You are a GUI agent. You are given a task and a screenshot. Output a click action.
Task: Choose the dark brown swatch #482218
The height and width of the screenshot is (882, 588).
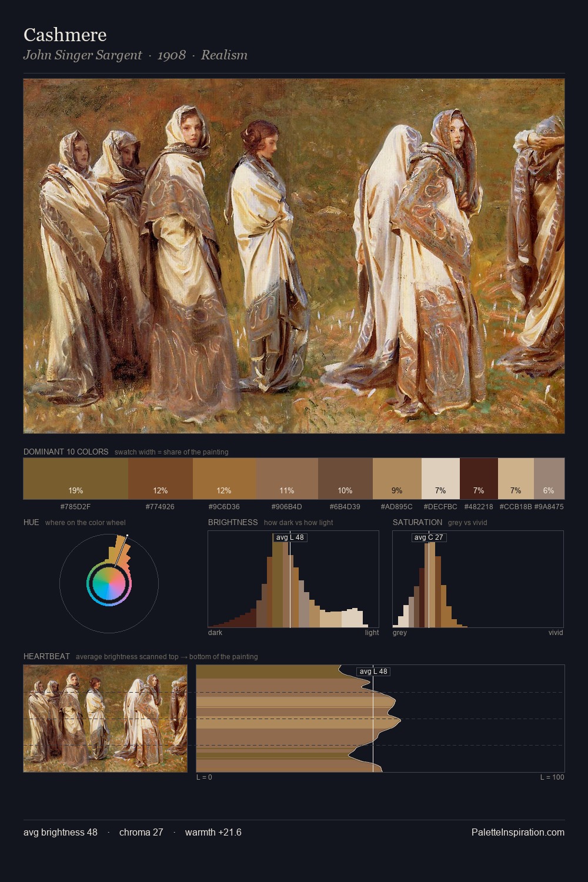[479, 479]
